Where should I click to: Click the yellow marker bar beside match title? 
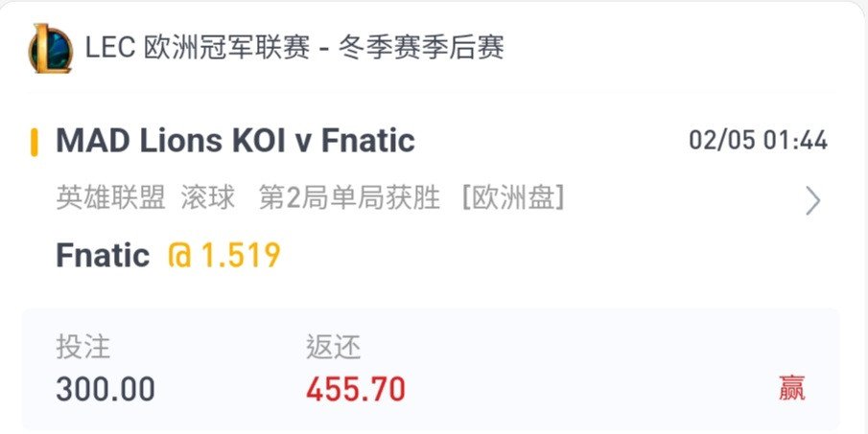35,142
